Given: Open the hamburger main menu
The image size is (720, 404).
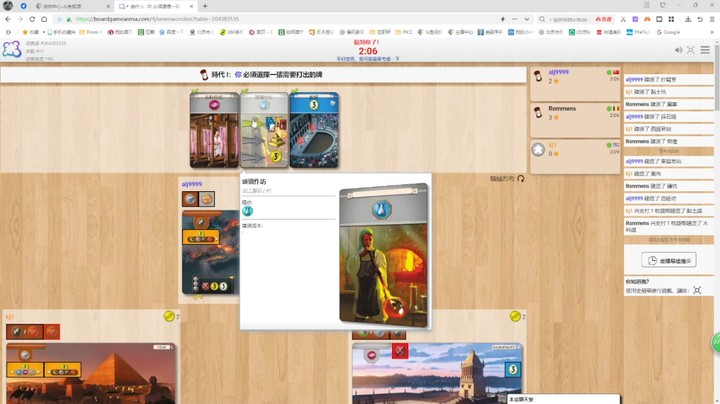Looking at the screenshot, I should point(705,50).
